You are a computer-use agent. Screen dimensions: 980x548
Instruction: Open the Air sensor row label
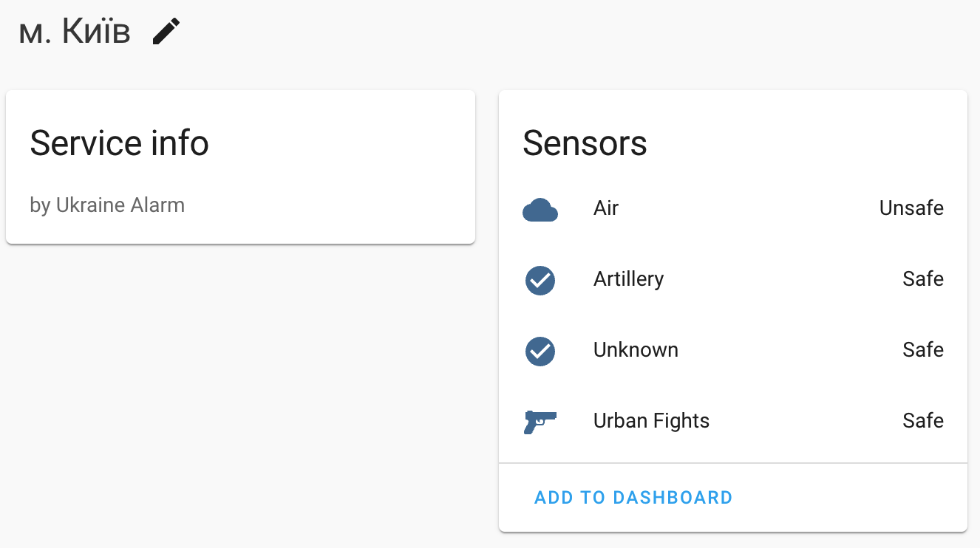pos(605,208)
